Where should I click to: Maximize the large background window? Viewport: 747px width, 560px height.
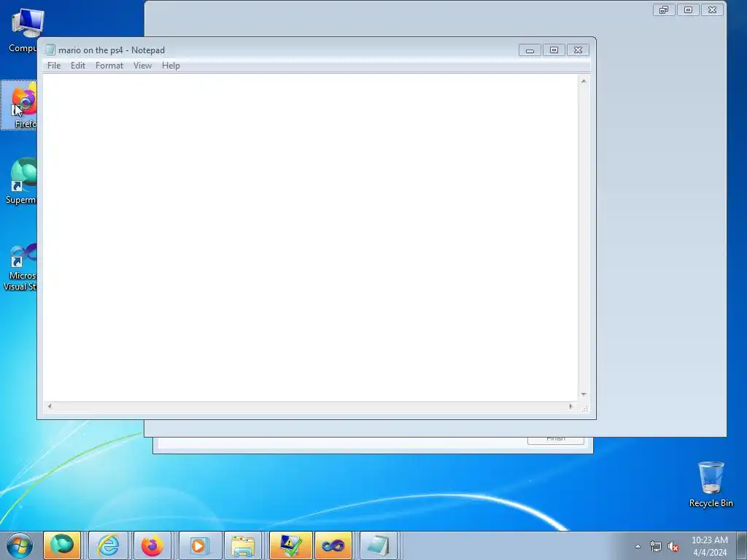coord(688,9)
